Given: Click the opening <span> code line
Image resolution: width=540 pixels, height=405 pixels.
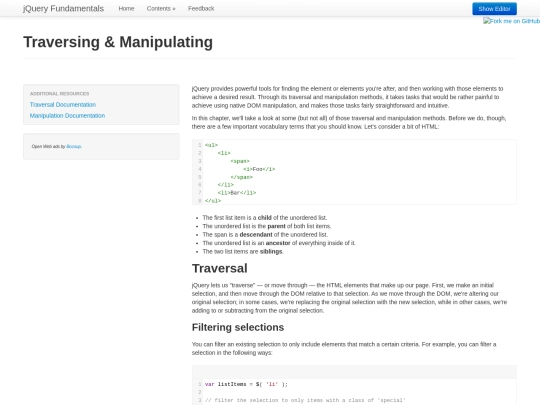Looking at the screenshot, I should click(x=240, y=161).
